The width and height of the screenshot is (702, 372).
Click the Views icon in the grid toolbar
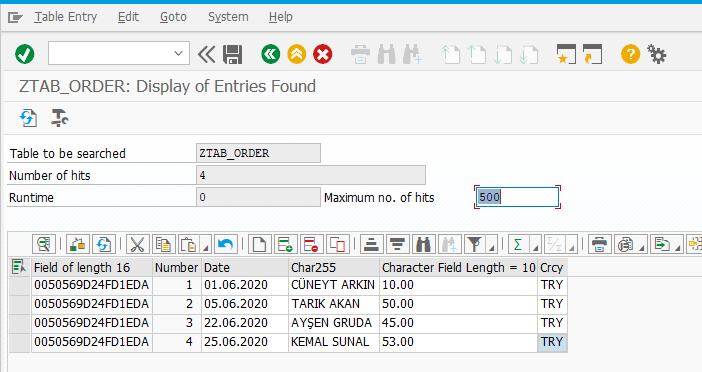point(625,244)
